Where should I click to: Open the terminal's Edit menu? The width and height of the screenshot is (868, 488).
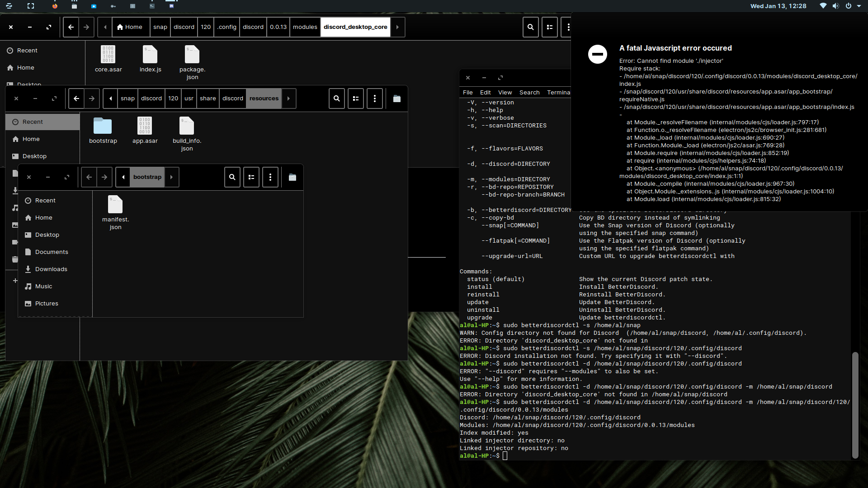click(485, 92)
